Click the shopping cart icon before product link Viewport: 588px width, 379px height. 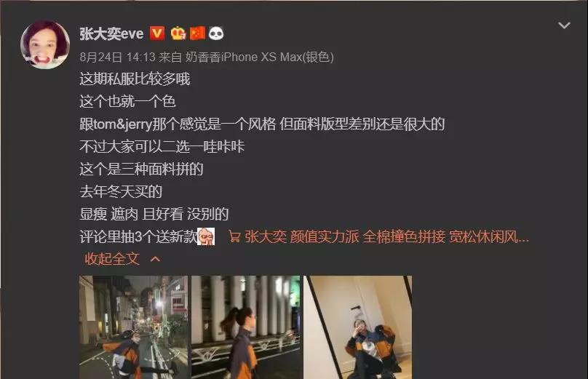click(x=234, y=236)
